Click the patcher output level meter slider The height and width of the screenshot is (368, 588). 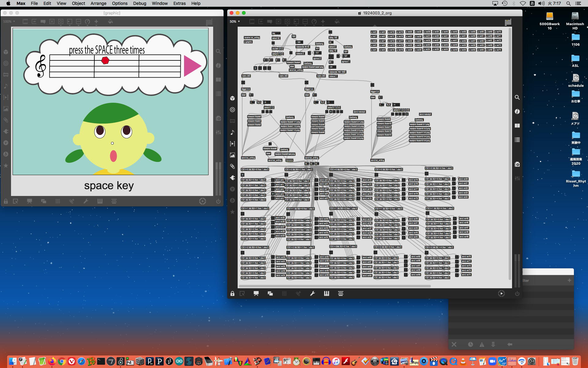click(x=517, y=270)
